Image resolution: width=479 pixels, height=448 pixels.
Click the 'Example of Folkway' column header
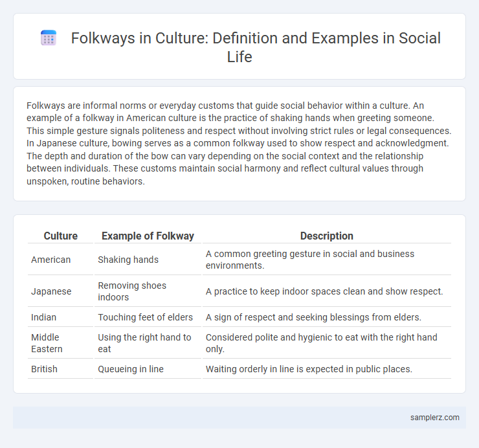point(148,236)
